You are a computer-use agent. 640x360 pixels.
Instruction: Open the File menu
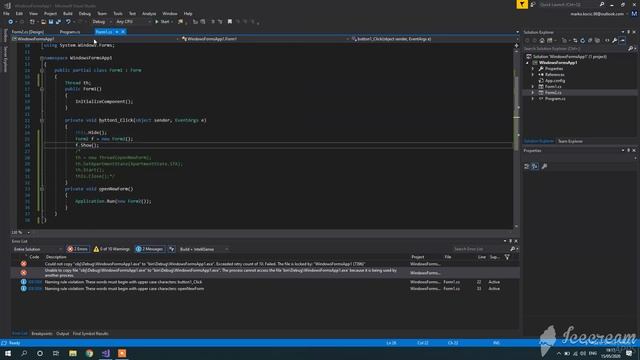coord(6,13)
